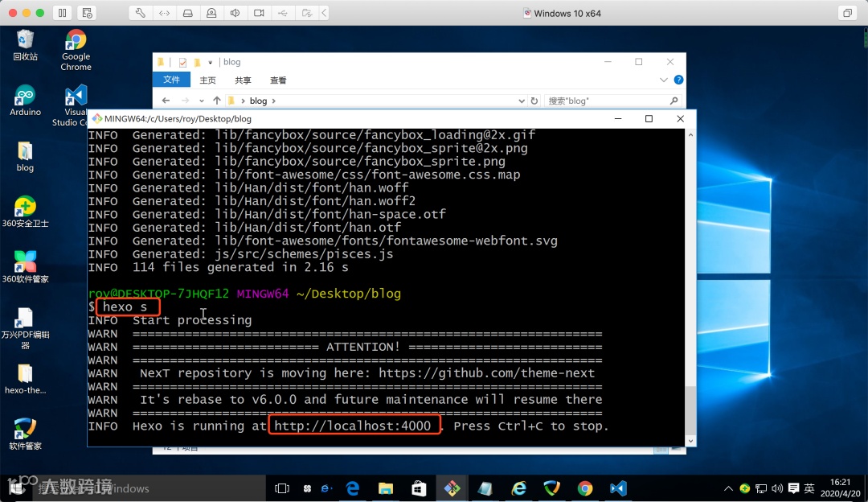Open the 文件 tab in blog Explorer

point(172,80)
